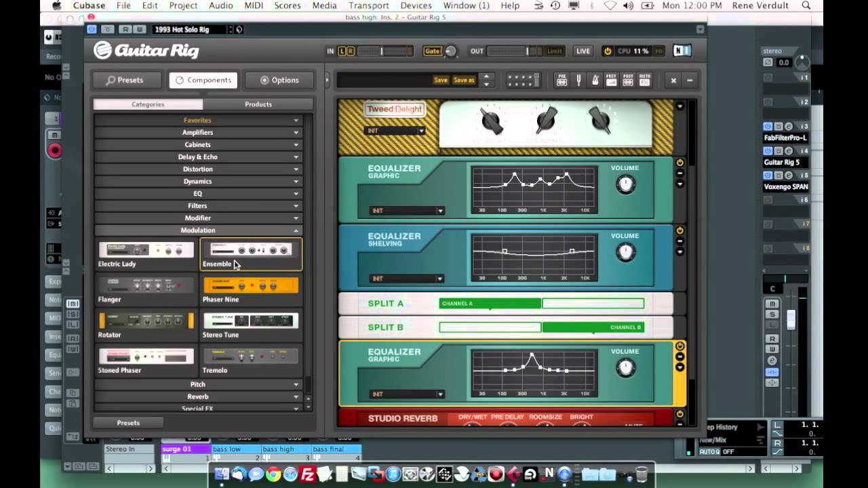Switch Guitar Rig to LIVE view
Screen dimensions: 868x488
pyautogui.click(x=583, y=51)
